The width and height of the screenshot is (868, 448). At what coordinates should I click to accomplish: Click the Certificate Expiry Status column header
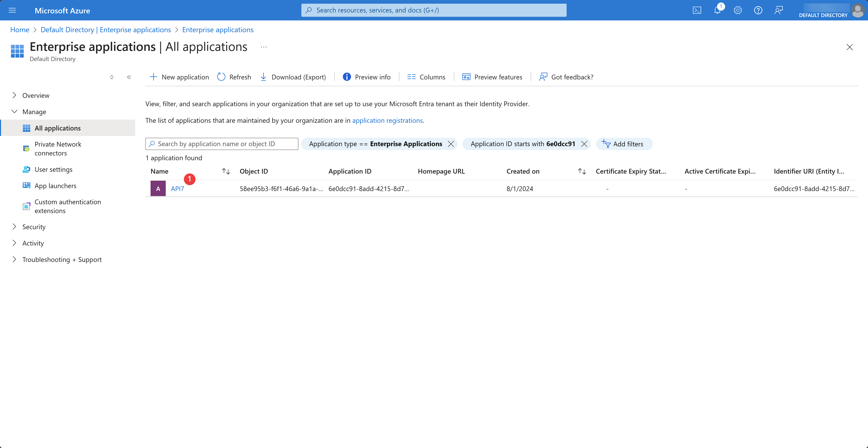[631, 171]
